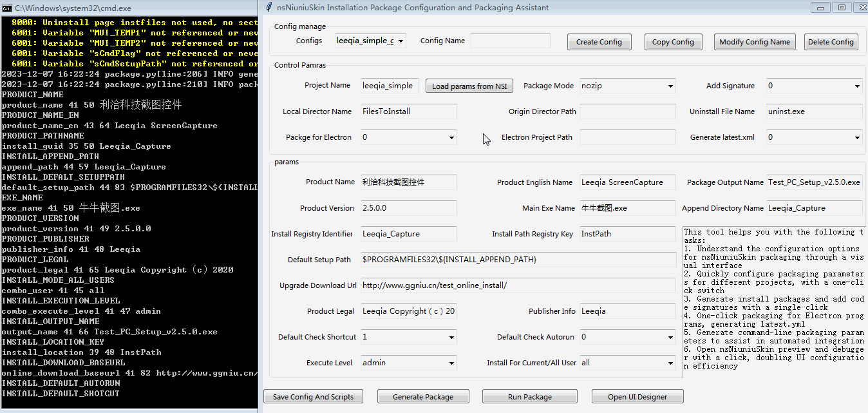Viewport: 868px width, 413px height.
Task: Minimize the nsNiuniuSkin assistant window
Action: point(820,8)
